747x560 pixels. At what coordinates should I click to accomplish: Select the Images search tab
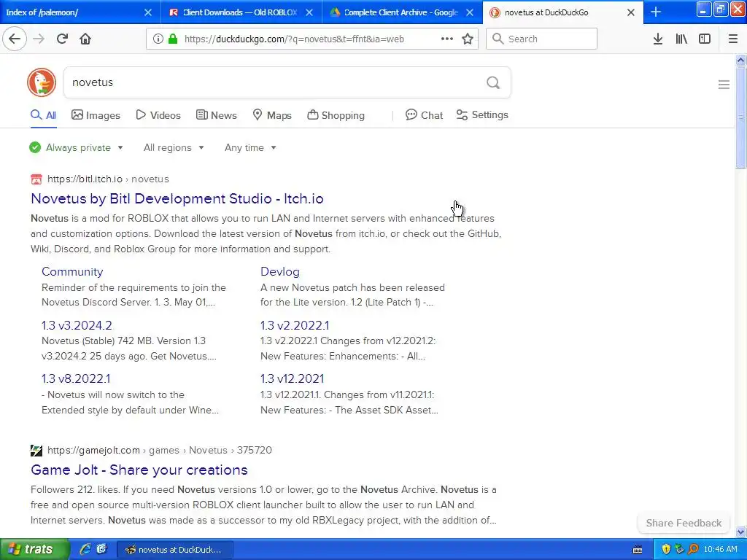click(x=96, y=115)
